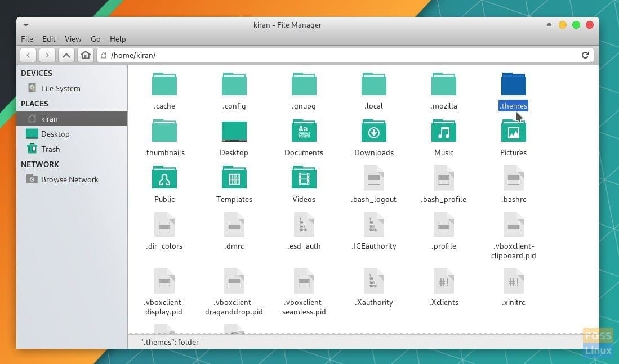Select the Templates folder icon
This screenshot has width=619, height=364.
click(234, 177)
